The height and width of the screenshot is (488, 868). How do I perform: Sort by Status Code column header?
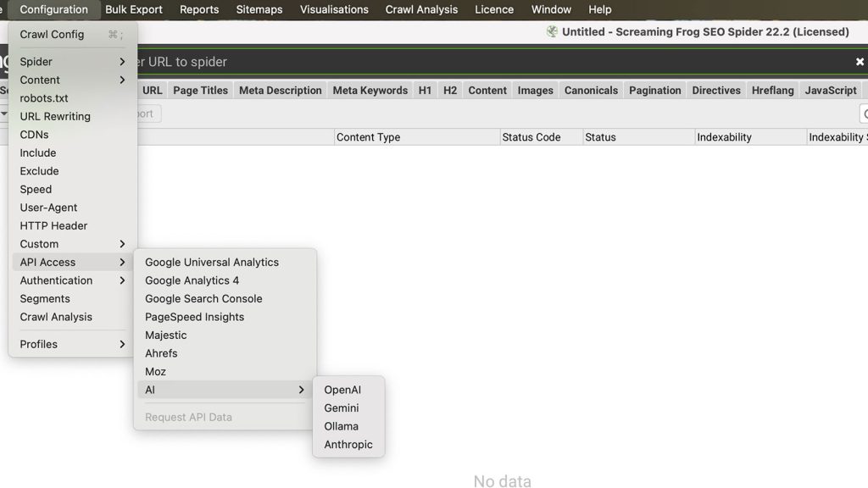(x=542, y=137)
